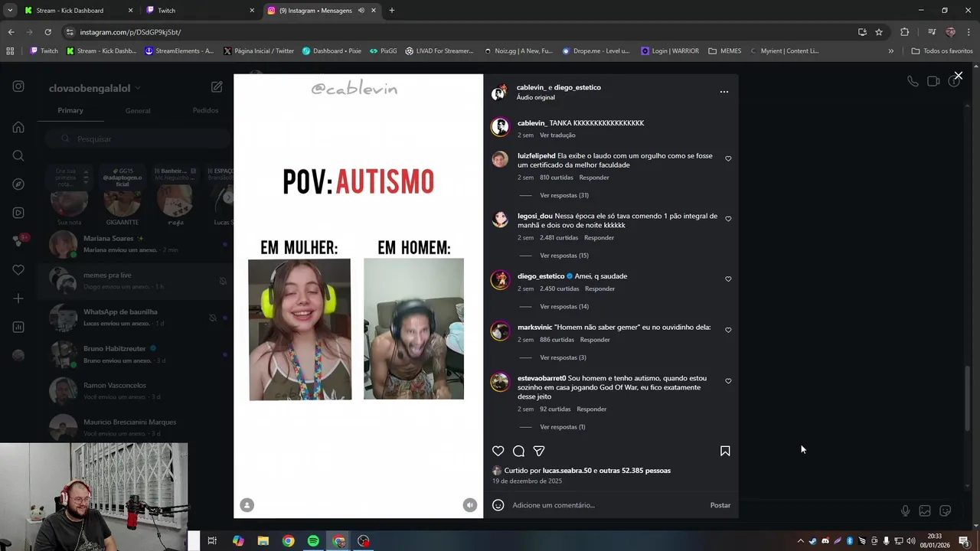Switch to the Primary messages tab

70,110
